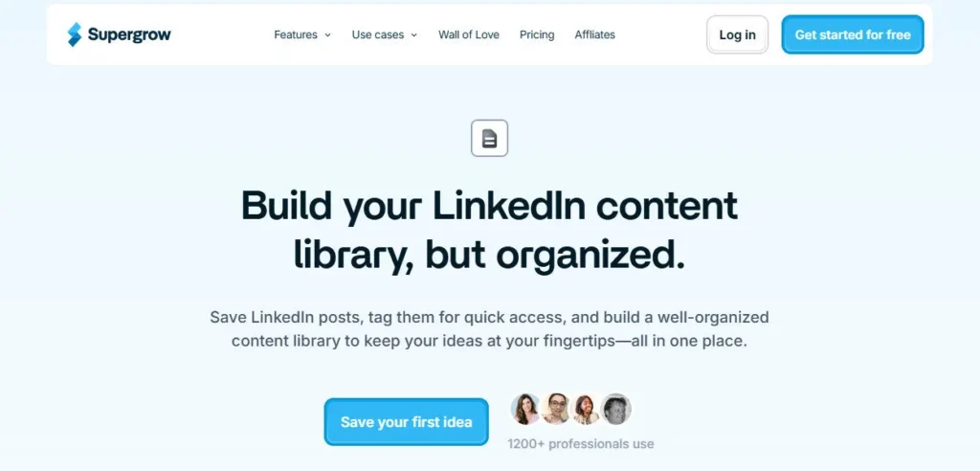Screen dimensions: 980x471
Task: Click the Supergrow logo icon
Action: 75,34
